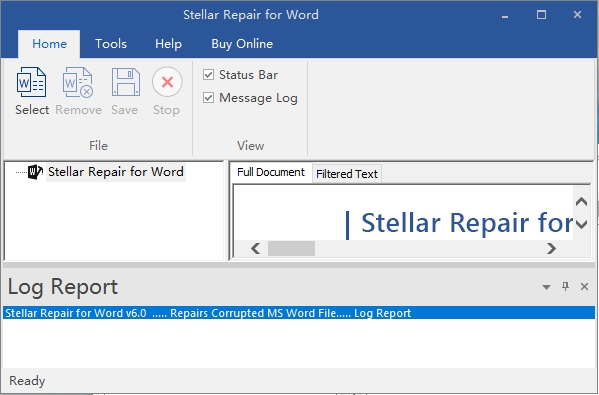Close the Log Report panel

click(584, 286)
